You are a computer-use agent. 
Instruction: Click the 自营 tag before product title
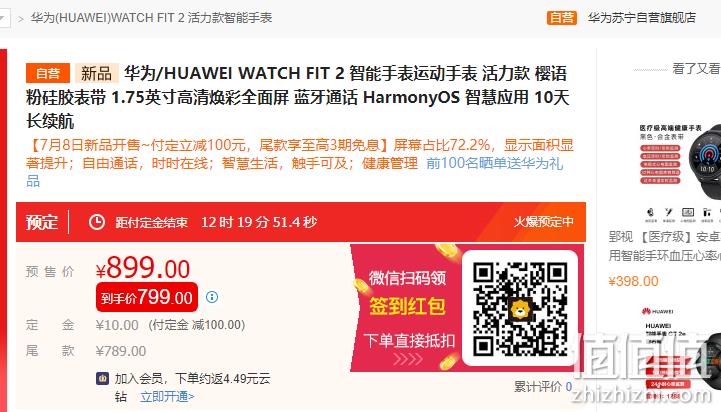coord(48,73)
